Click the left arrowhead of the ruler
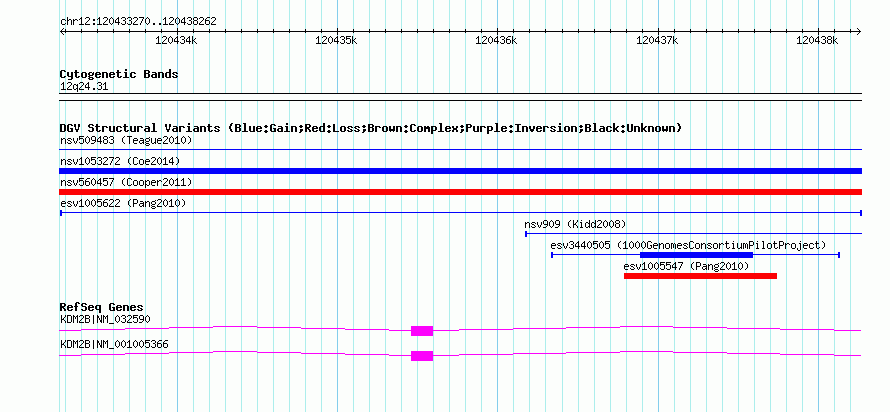This screenshot has width=890, height=412. click(x=62, y=31)
